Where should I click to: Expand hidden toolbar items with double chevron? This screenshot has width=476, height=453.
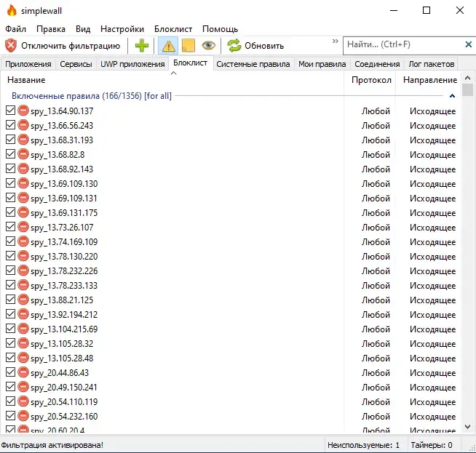335,41
